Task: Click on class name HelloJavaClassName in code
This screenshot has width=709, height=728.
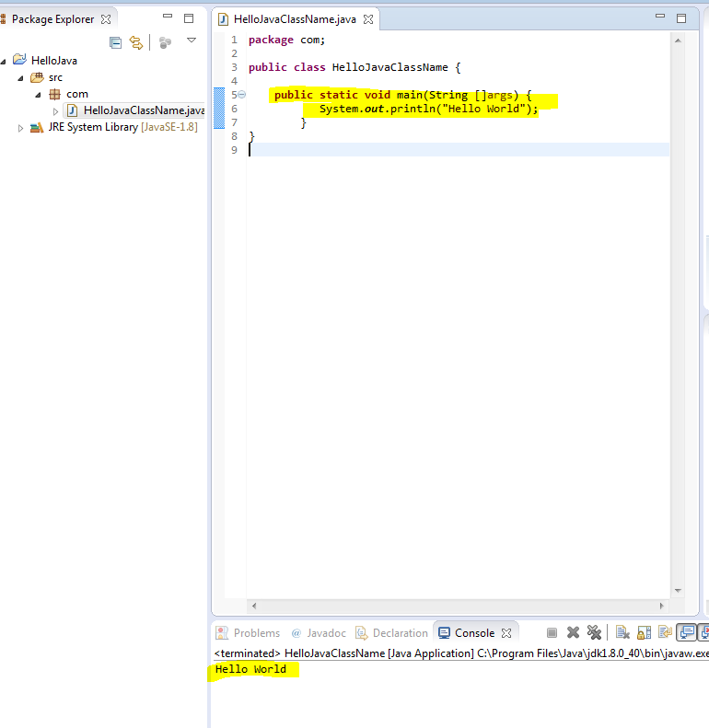Action: (x=389, y=67)
